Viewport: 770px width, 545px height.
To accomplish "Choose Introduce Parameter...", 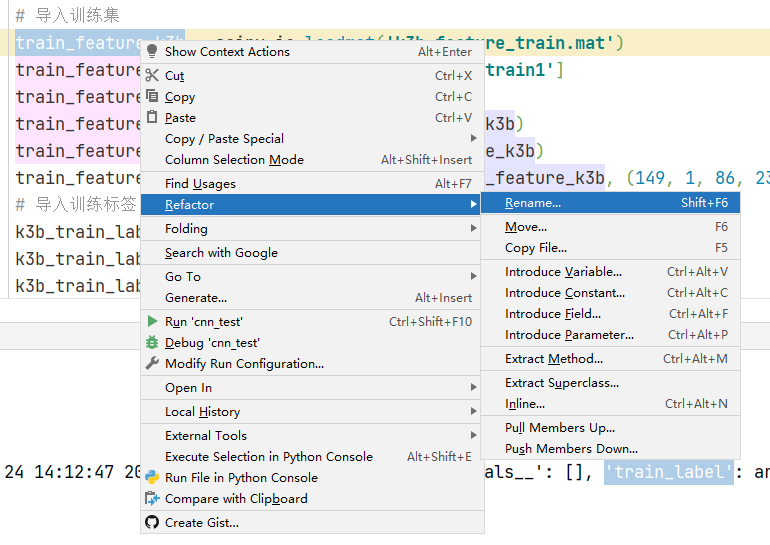I will pos(610,335).
